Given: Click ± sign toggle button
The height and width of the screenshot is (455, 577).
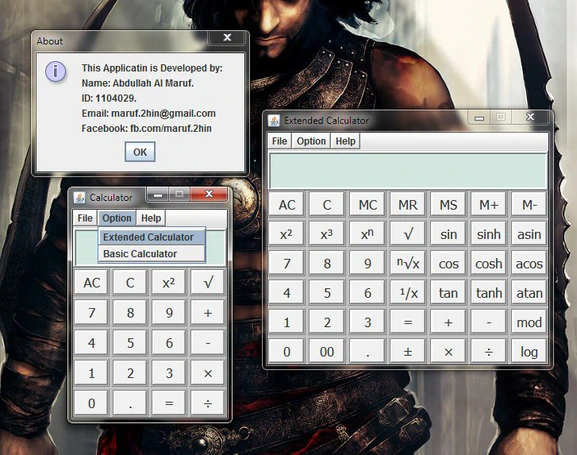Looking at the screenshot, I should click(x=408, y=352).
